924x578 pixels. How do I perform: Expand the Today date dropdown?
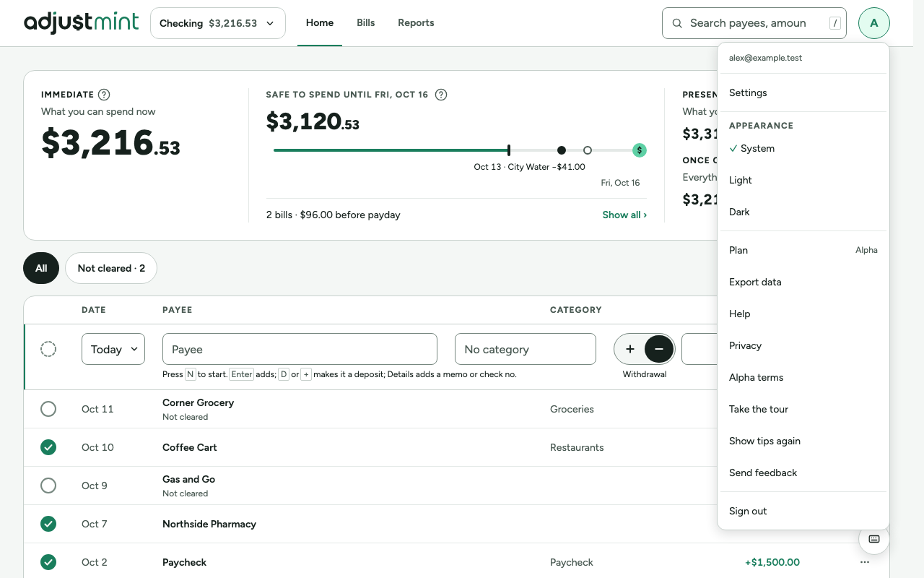(x=113, y=349)
